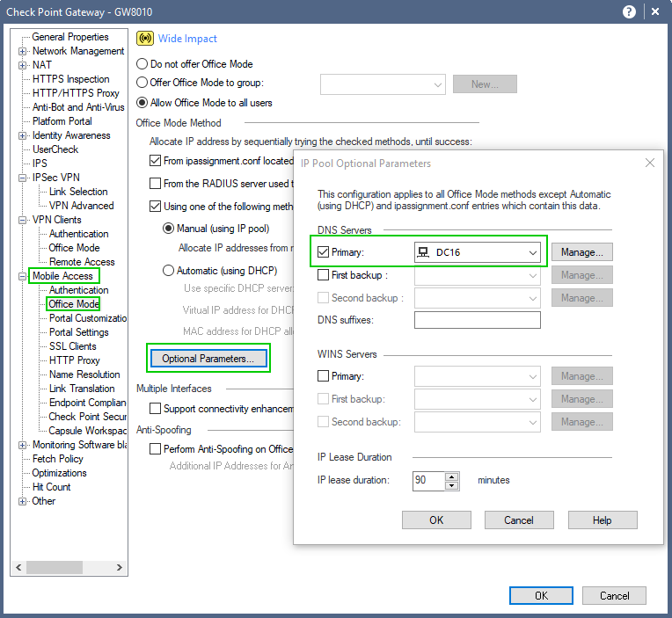Image resolution: width=672 pixels, height=618 pixels.
Task: Select UserCheck in the tree
Action: coord(55,149)
